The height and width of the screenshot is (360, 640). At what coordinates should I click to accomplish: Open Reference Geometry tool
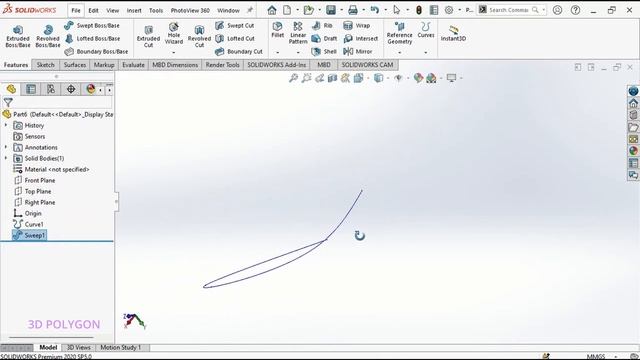click(x=400, y=33)
